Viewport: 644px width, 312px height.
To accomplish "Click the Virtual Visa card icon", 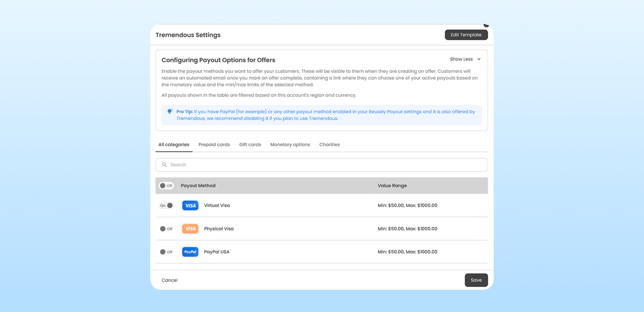I will [190, 205].
